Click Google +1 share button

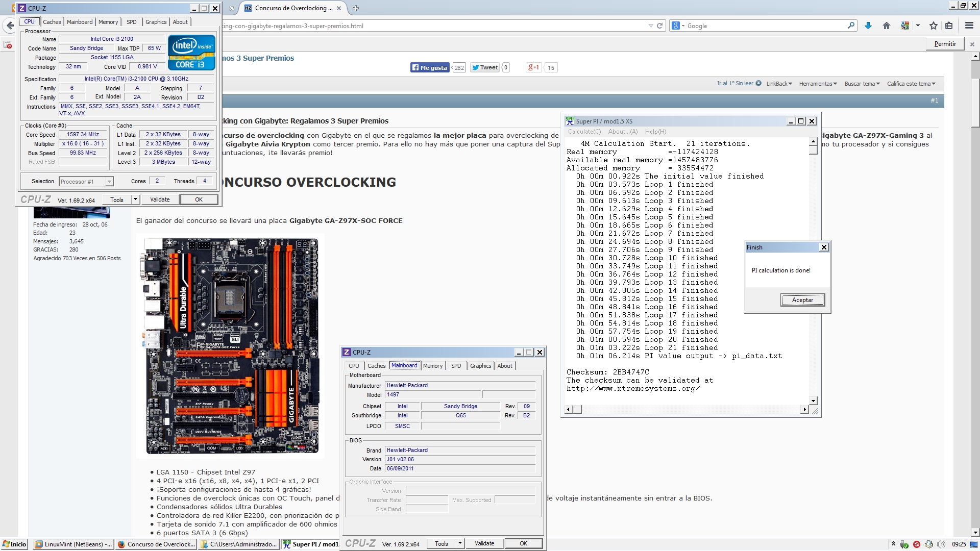pyautogui.click(x=534, y=67)
